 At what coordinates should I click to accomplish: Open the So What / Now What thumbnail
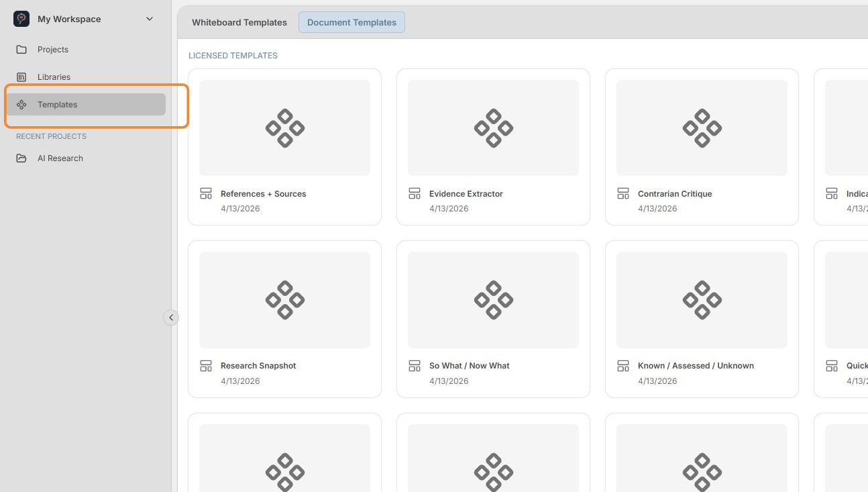pos(493,300)
